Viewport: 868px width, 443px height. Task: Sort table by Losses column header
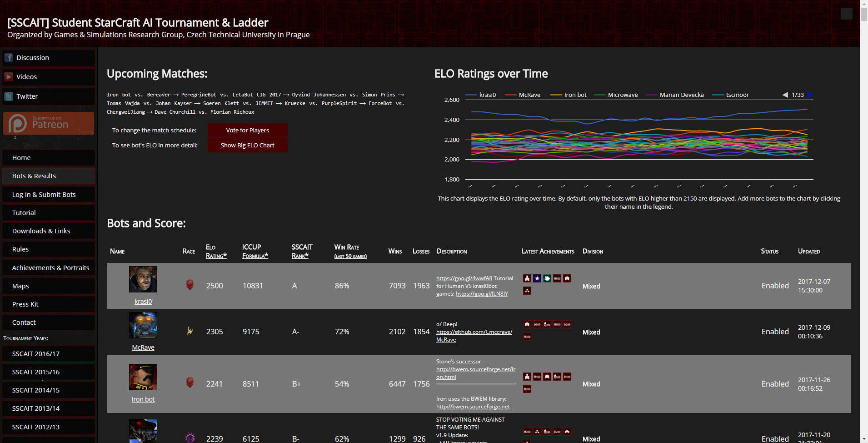coord(421,252)
